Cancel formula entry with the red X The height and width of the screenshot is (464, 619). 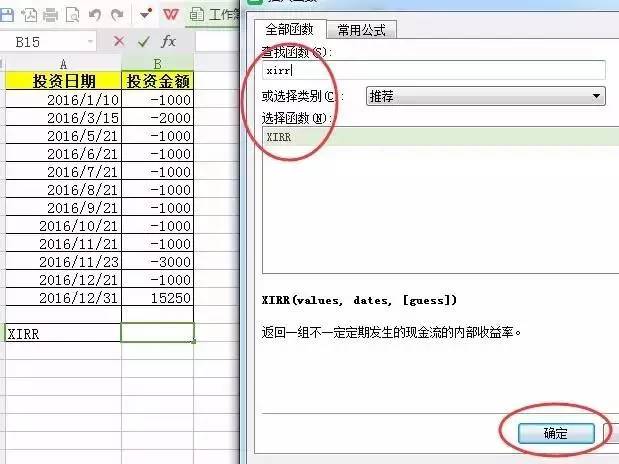119,41
